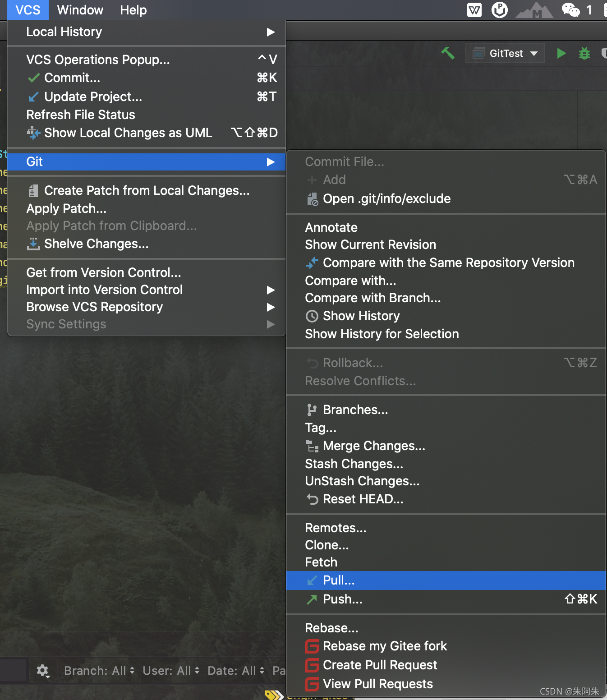Image resolution: width=607 pixels, height=700 pixels.
Task: Click the gear settings icon in log toolbar
Action: click(43, 671)
